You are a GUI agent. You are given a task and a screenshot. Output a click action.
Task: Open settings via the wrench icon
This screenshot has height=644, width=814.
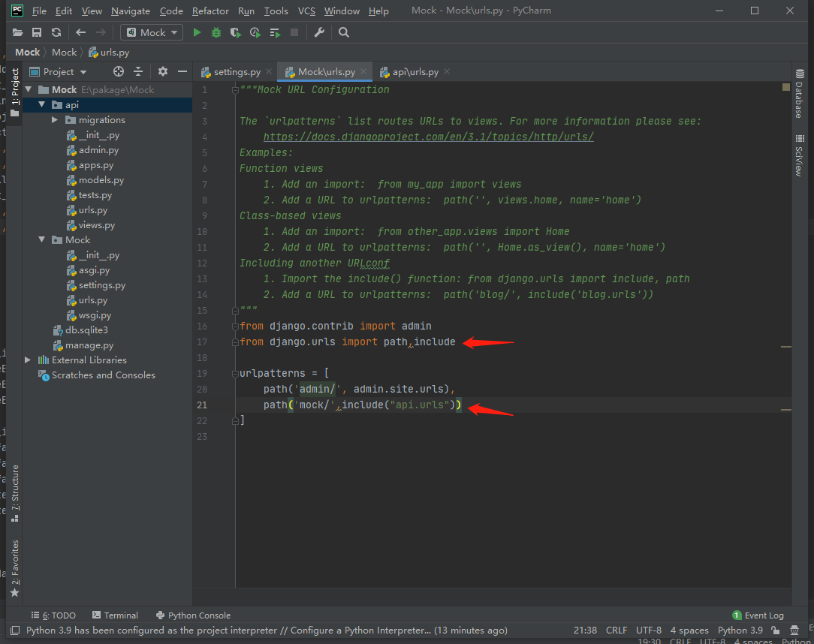coord(319,33)
